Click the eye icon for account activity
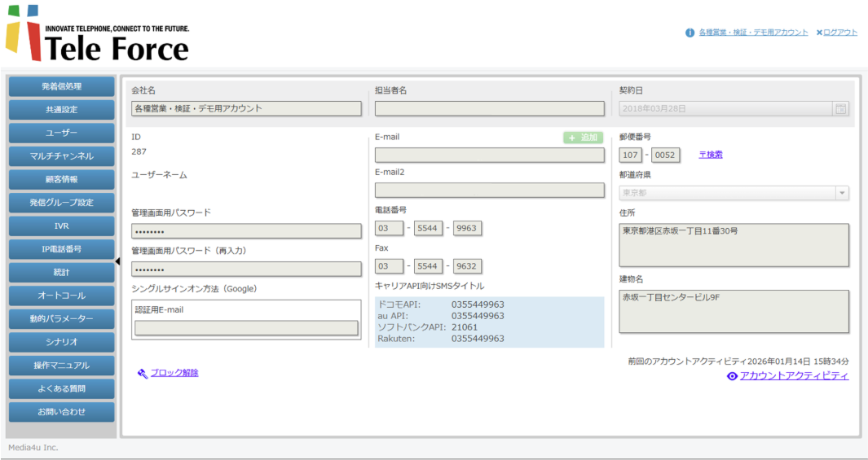The image size is (868, 460). point(732,376)
